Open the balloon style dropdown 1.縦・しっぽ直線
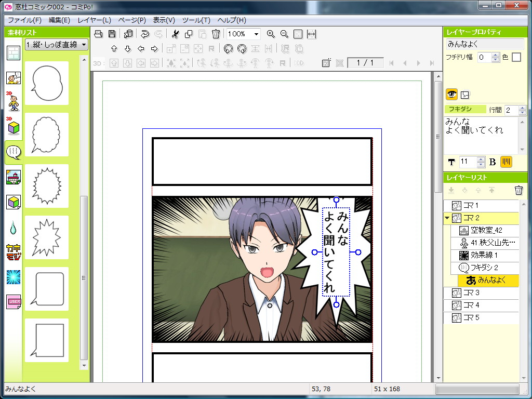The width and height of the screenshot is (532, 399). (x=56, y=45)
